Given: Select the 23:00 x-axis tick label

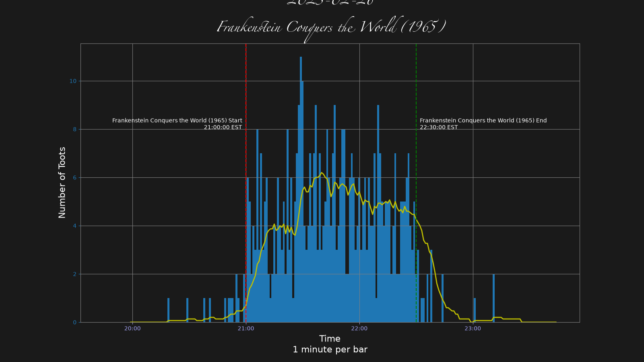Looking at the screenshot, I should pyautogui.click(x=473, y=329).
